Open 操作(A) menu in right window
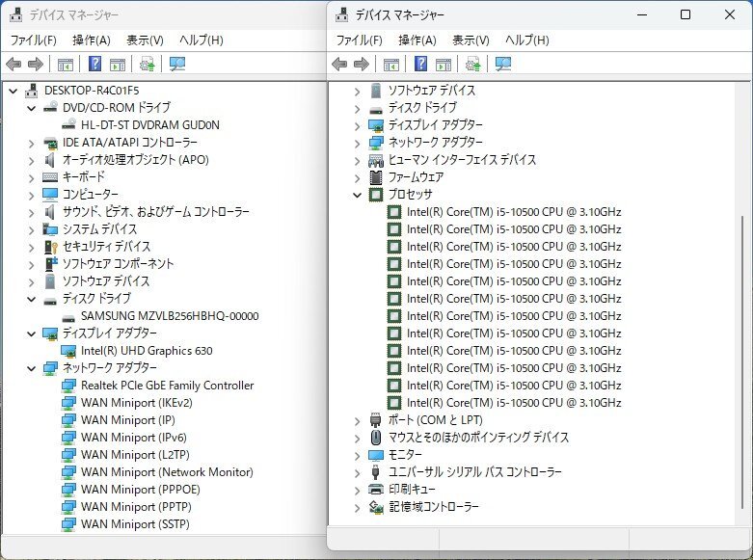 (x=417, y=40)
